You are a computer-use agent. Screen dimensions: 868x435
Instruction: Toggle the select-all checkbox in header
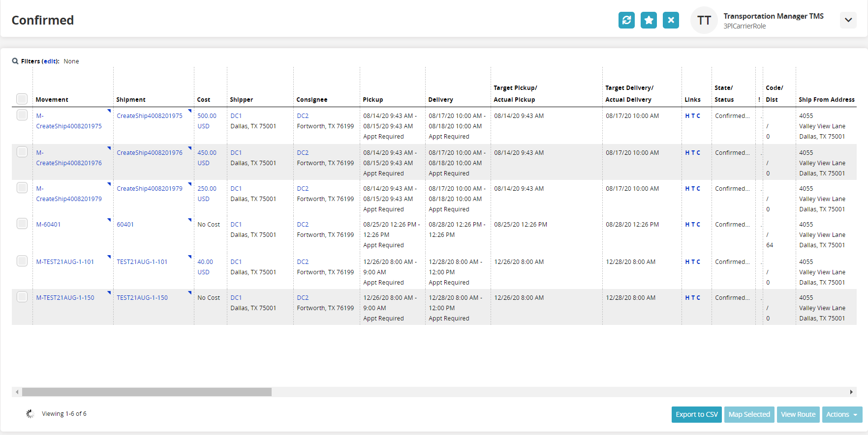[x=22, y=99]
